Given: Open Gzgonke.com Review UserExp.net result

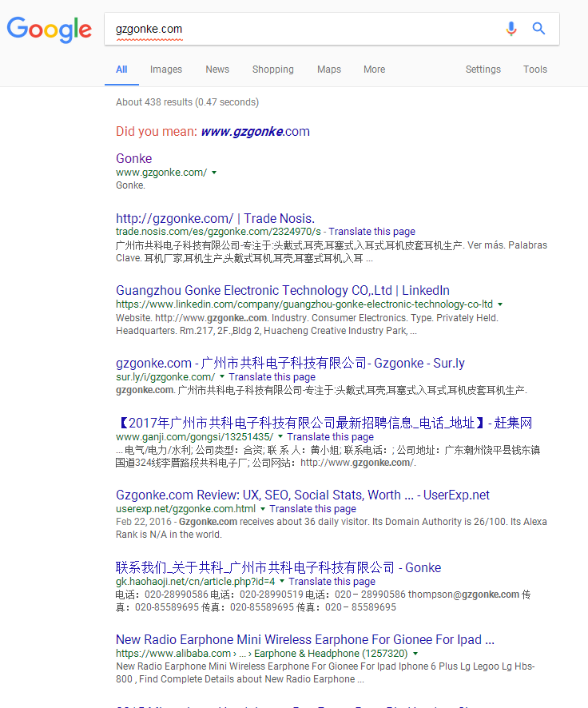Looking at the screenshot, I should pyautogui.click(x=303, y=495).
